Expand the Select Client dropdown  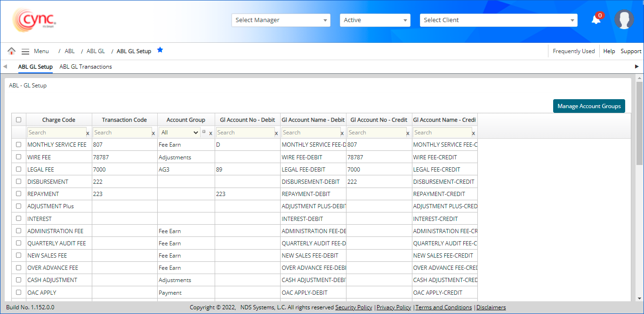[498, 20]
